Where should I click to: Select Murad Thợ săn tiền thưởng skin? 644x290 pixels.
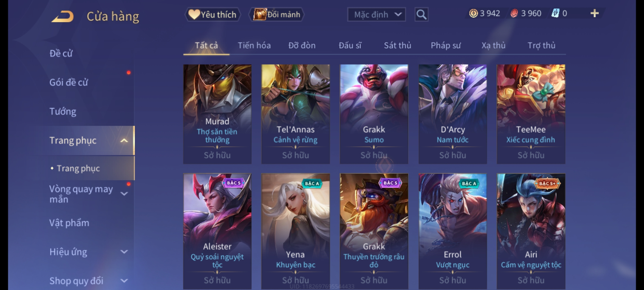pyautogui.click(x=217, y=114)
